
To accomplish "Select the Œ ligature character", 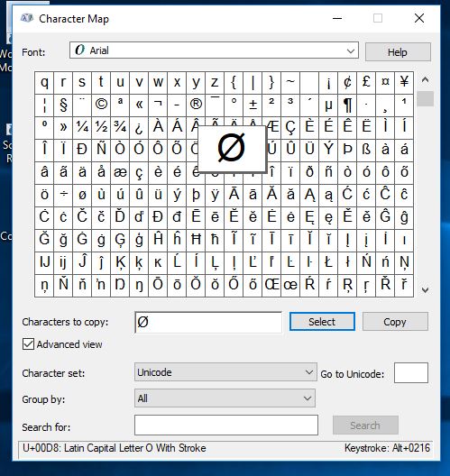I will point(271,286).
